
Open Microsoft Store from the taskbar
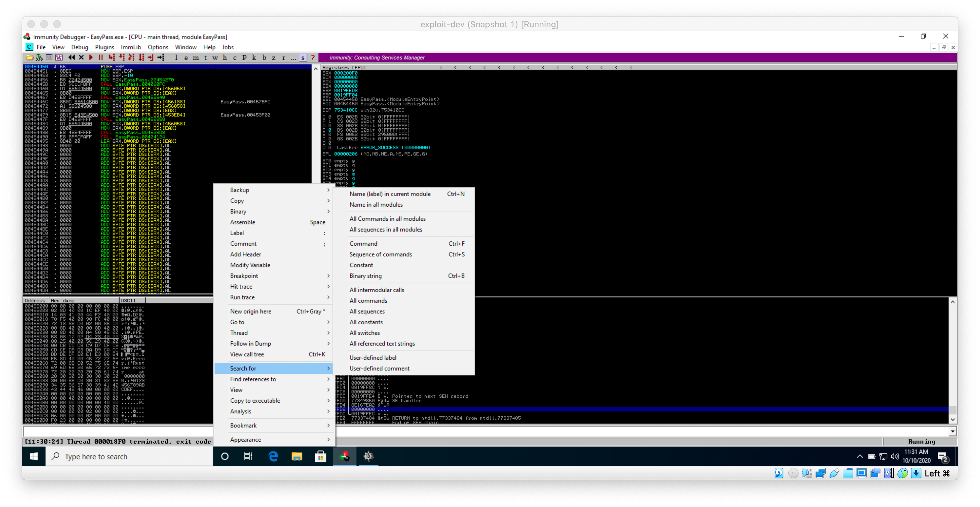[x=321, y=456]
